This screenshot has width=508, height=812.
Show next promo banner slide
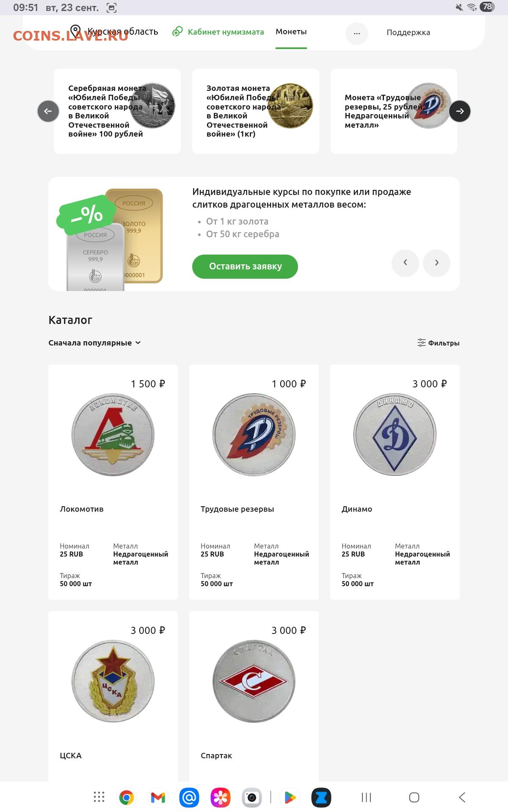[x=436, y=263]
